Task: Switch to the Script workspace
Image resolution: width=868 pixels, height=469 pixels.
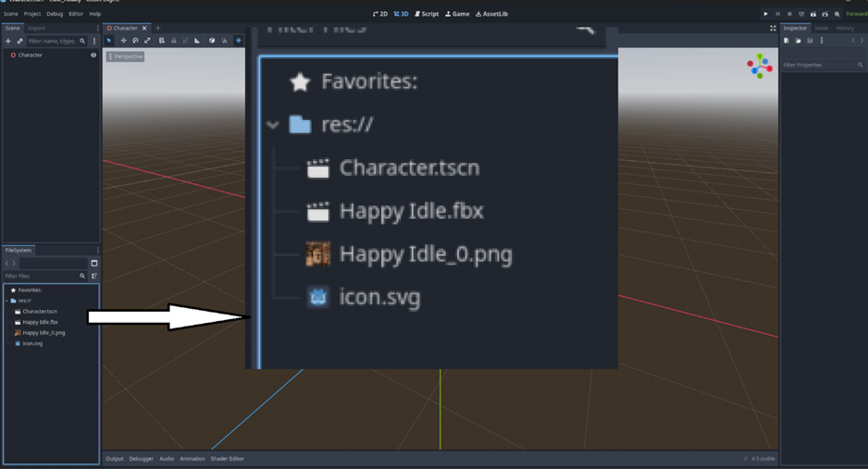Action: point(427,14)
